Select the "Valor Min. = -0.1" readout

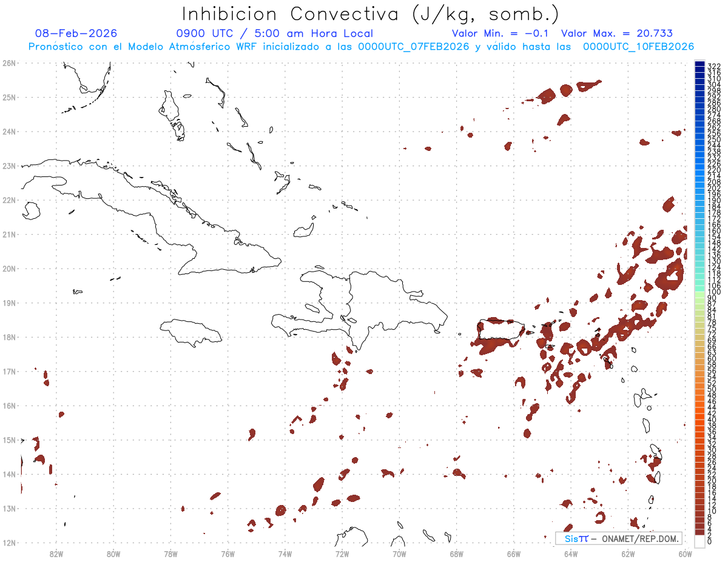(x=500, y=34)
